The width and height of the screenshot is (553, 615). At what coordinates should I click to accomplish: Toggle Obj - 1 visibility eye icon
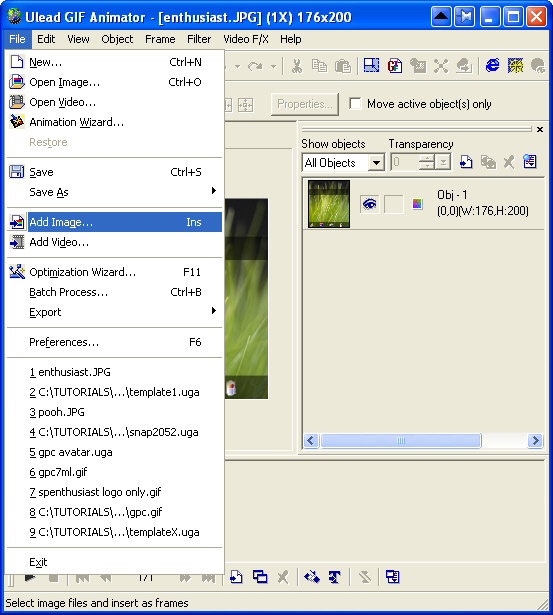coord(369,204)
